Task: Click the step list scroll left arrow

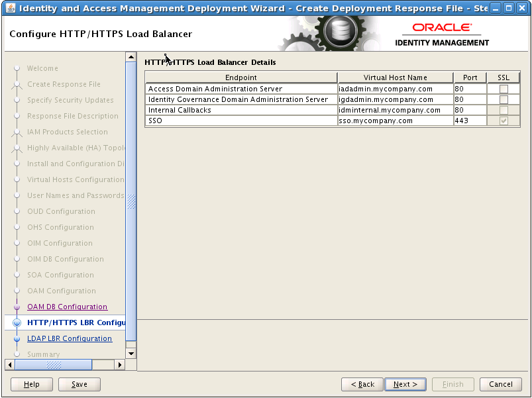Action: pyautogui.click(x=10, y=365)
